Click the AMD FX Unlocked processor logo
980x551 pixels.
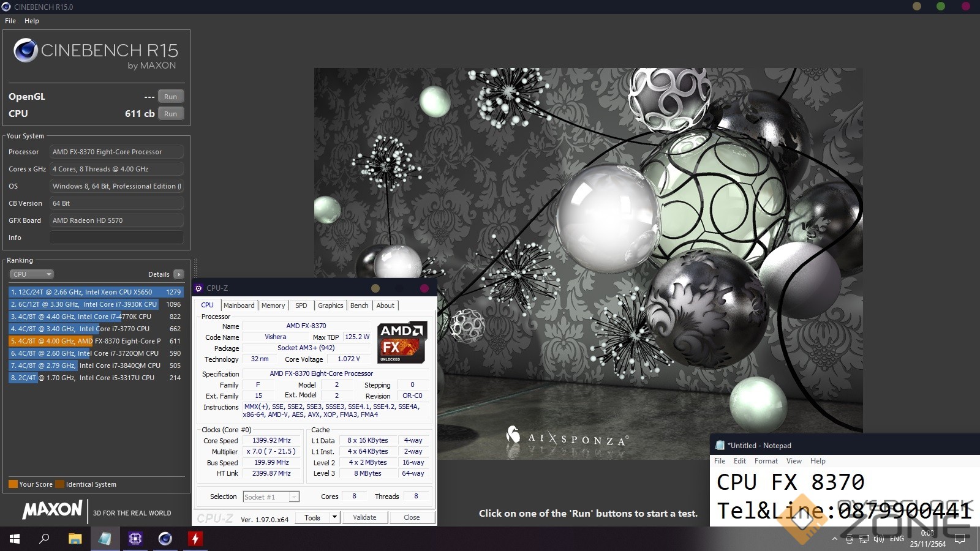[402, 343]
